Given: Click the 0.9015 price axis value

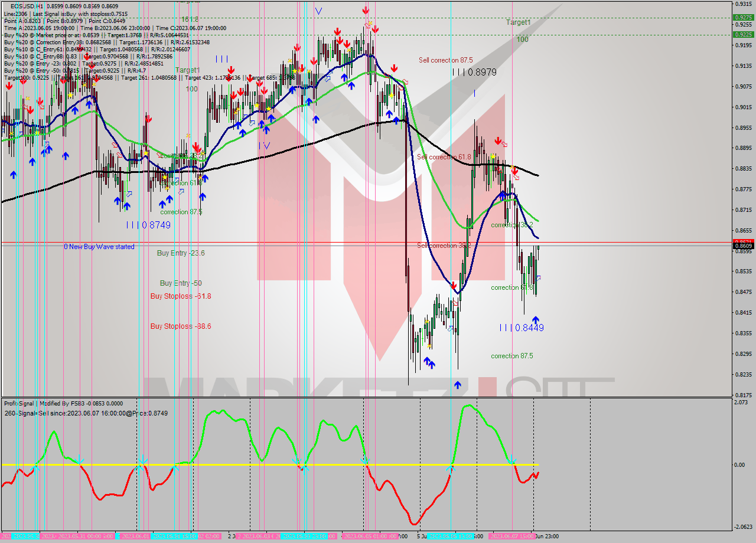Looking at the screenshot, I should pyautogui.click(x=743, y=107).
